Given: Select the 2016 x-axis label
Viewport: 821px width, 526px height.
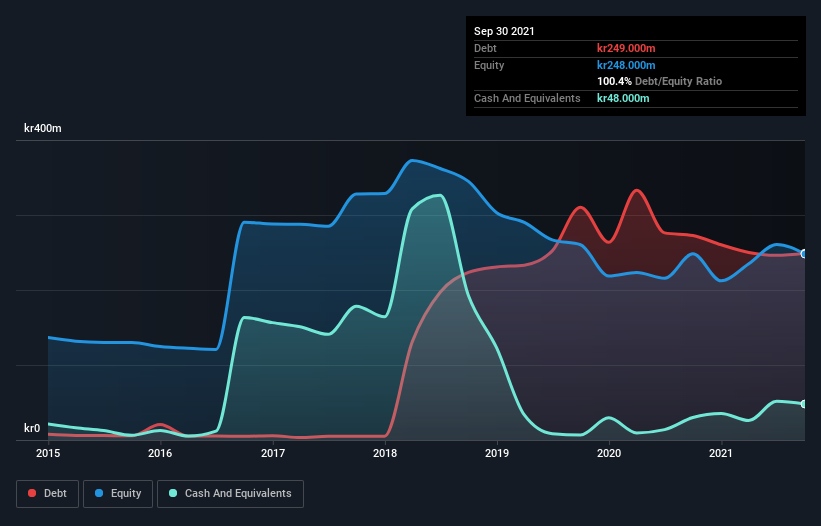Looking at the screenshot, I should coord(160,453).
